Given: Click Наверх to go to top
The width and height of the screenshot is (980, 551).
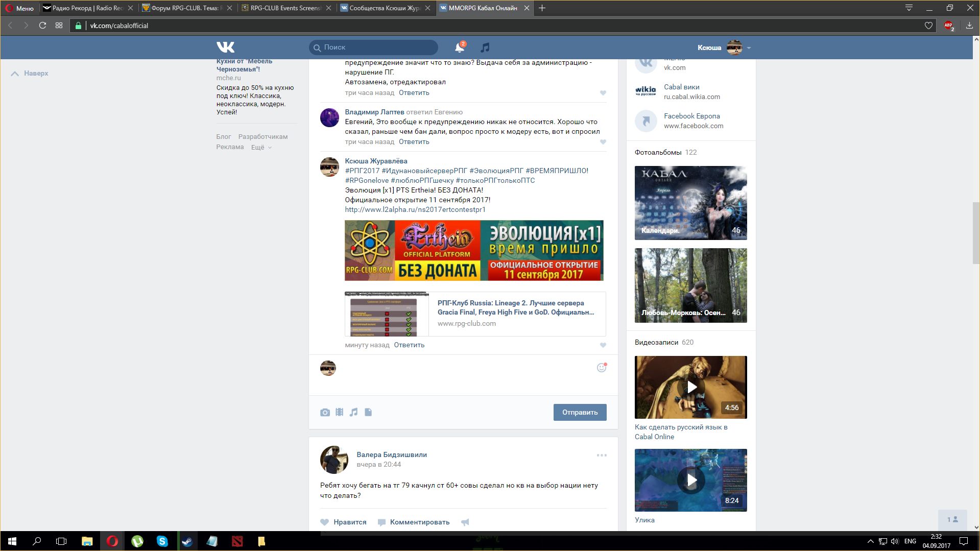Looking at the screenshot, I should point(30,74).
